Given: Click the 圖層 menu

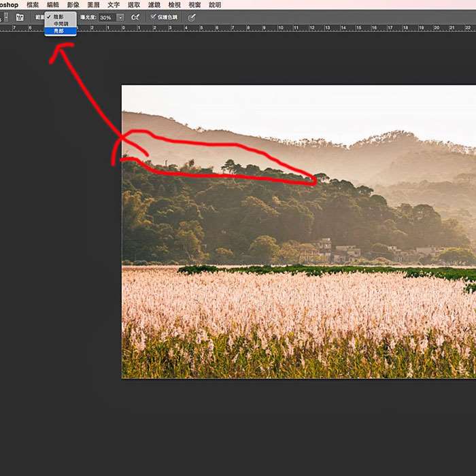Looking at the screenshot, I should click(x=93, y=5).
